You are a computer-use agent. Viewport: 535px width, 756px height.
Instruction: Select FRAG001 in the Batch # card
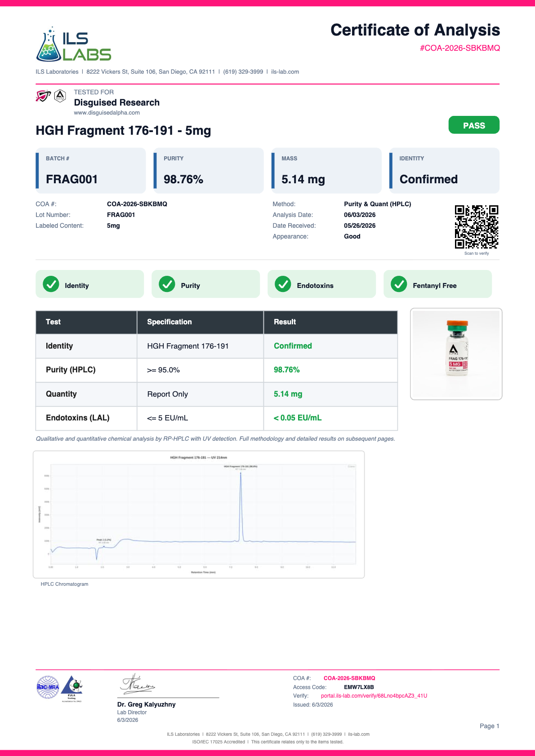(72, 179)
